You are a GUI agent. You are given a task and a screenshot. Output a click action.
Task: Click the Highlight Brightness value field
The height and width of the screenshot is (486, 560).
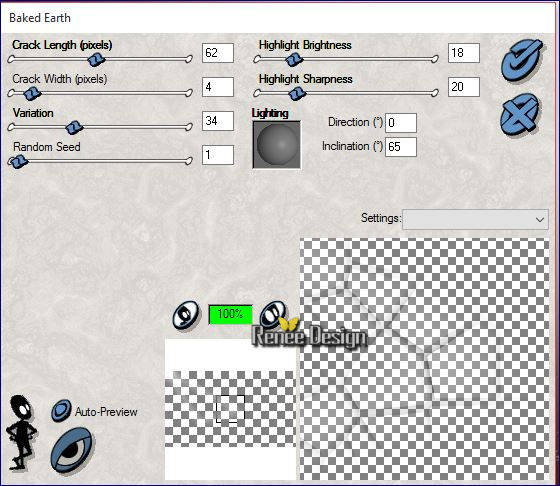[x=464, y=53]
